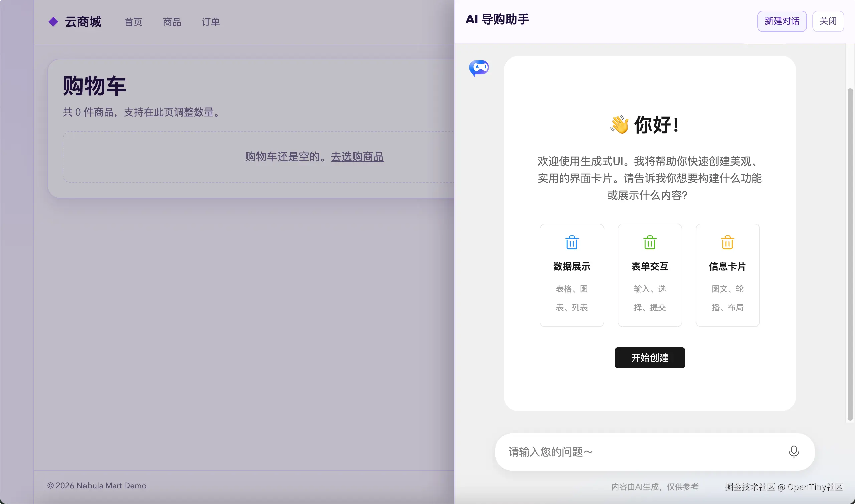Go to the 订单 navigation item

[211, 22]
